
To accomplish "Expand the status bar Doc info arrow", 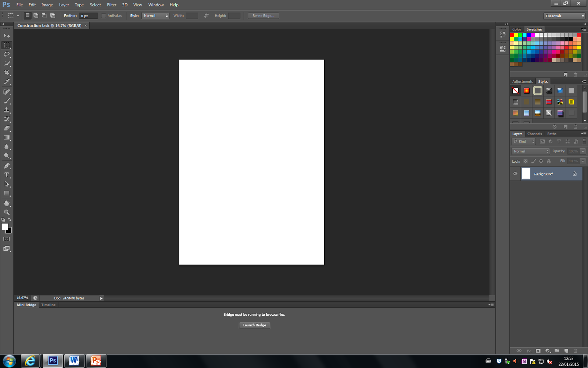I will coord(101,298).
